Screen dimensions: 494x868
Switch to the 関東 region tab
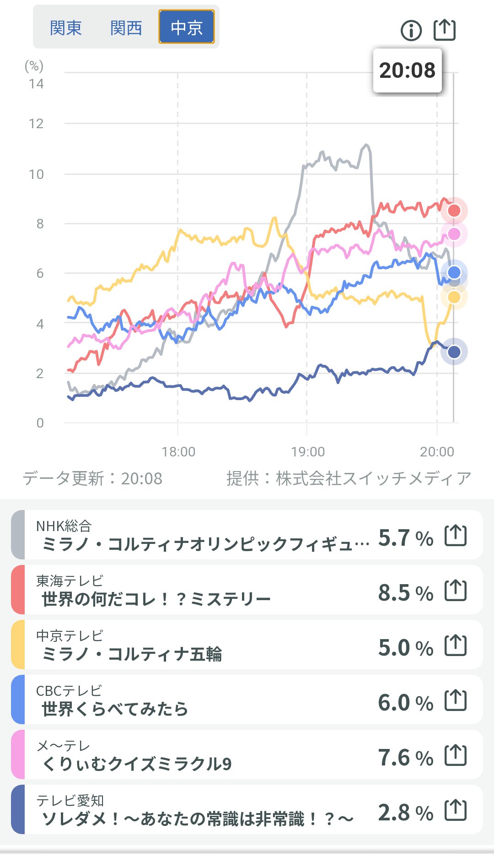click(65, 28)
